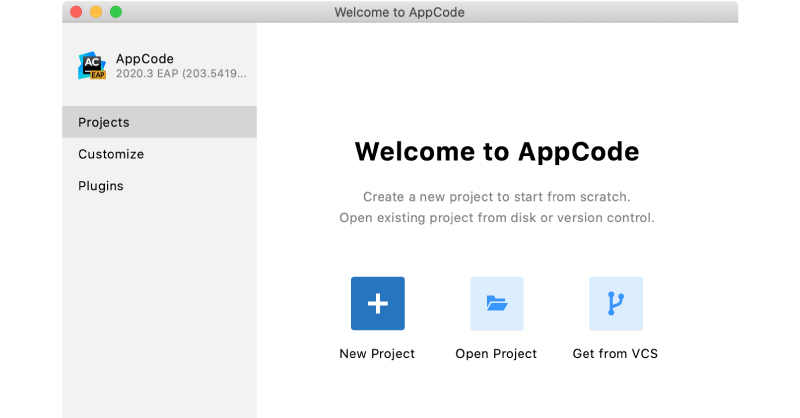This screenshot has height=418, width=800.
Task: Click the 'Create a new project' description line
Action: (497, 197)
